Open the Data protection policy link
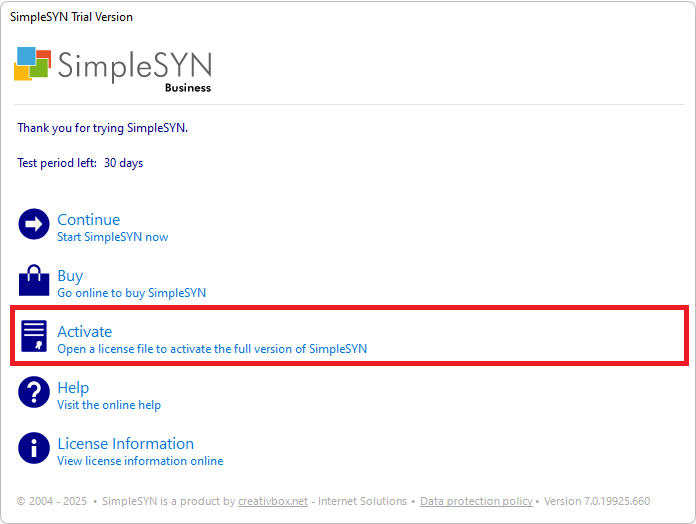 click(476, 501)
